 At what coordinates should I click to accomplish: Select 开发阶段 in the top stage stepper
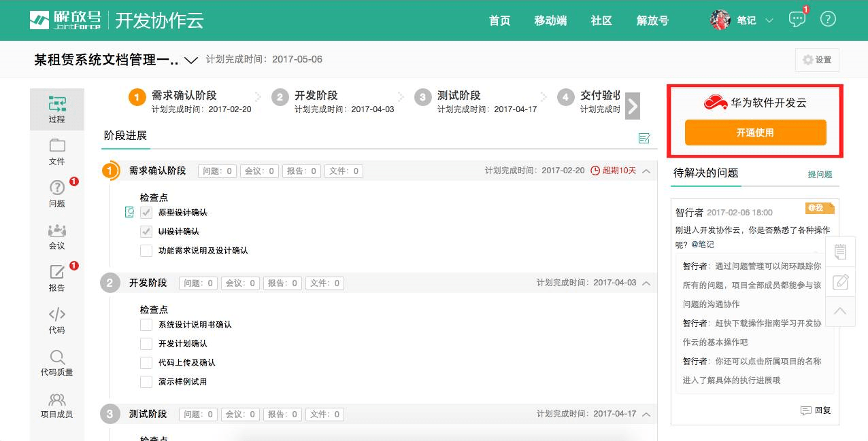pyautogui.click(x=316, y=96)
